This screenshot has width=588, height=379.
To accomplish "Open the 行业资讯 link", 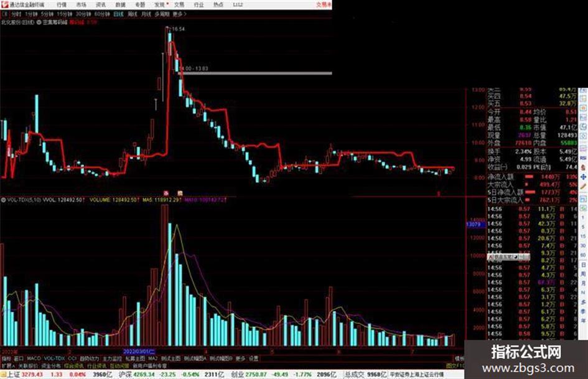I will 96,365.
